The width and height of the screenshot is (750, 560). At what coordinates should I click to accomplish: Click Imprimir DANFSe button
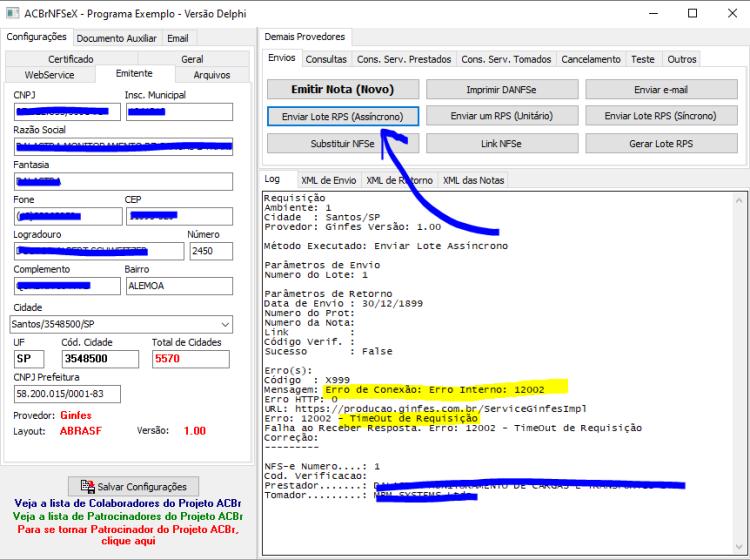502,89
